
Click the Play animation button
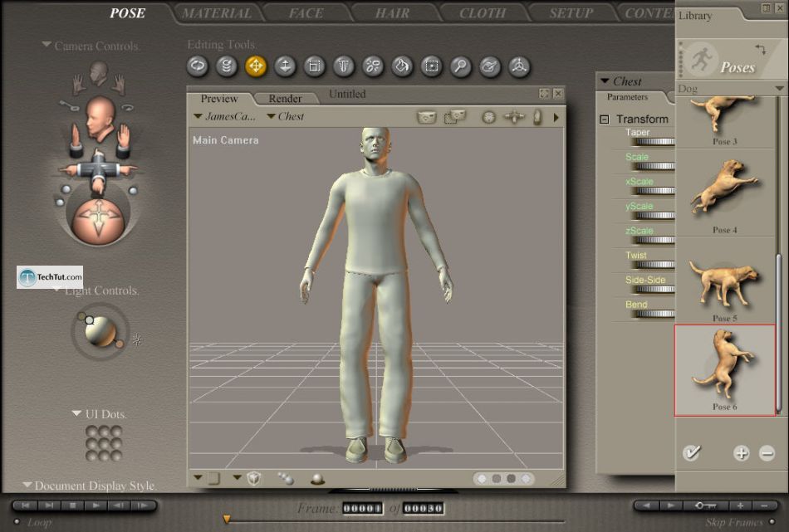pyautogui.click(x=96, y=505)
